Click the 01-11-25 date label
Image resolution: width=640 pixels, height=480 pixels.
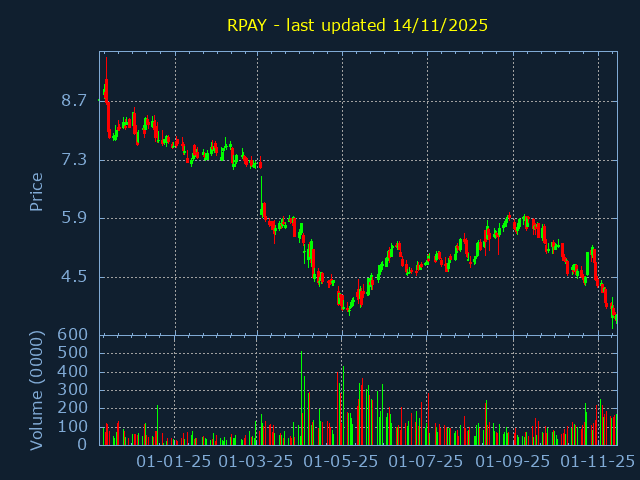(x=597, y=461)
